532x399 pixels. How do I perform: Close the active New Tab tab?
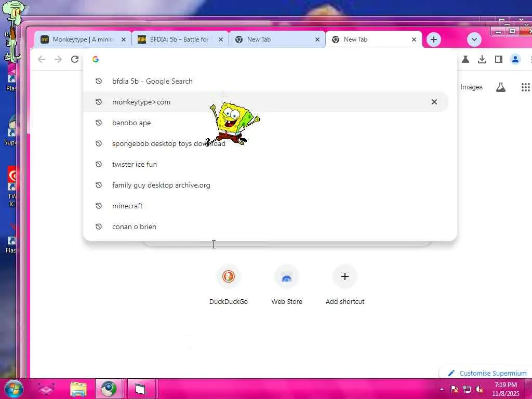point(414,39)
